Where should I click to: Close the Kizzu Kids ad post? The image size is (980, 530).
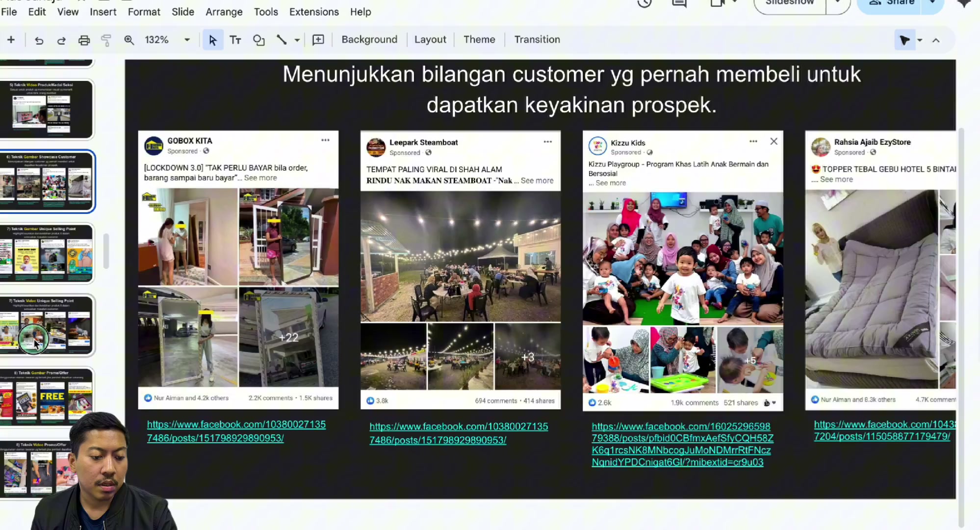774,141
